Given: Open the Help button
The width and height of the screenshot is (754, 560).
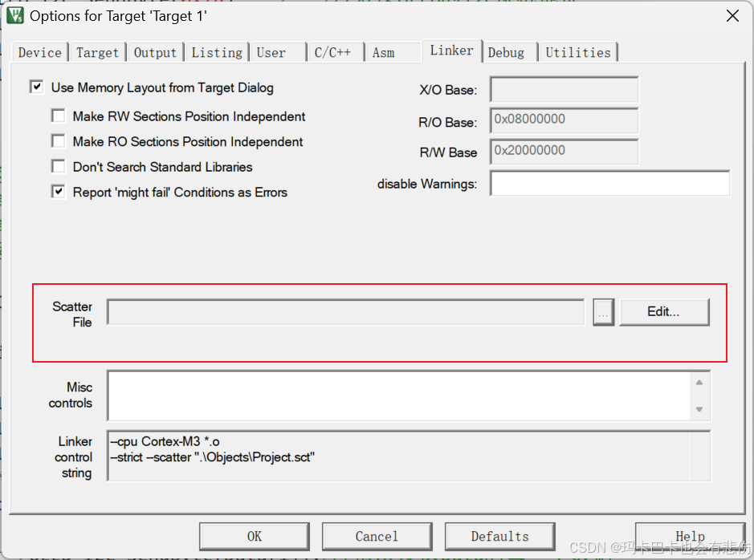Looking at the screenshot, I should point(690,536).
